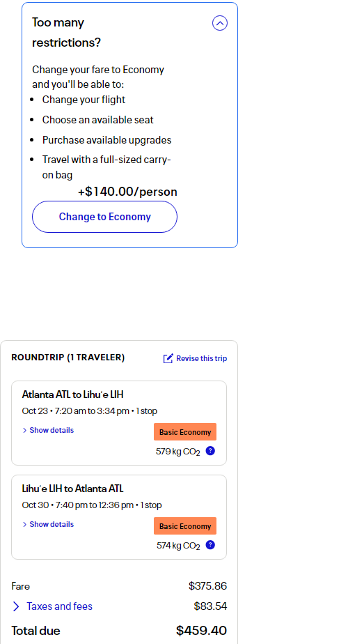Select the Basic Economy badge on the Oct 30 flight
The width and height of the screenshot is (348, 644).
[185, 526]
